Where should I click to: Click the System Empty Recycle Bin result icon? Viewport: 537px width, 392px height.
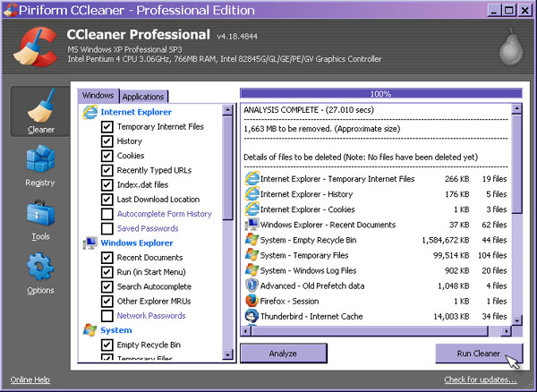252,240
